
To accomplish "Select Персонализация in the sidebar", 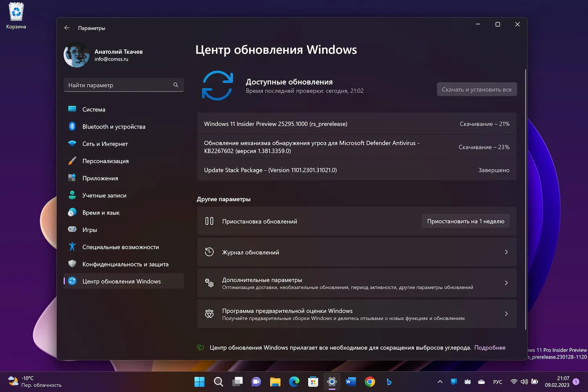I will pos(105,161).
